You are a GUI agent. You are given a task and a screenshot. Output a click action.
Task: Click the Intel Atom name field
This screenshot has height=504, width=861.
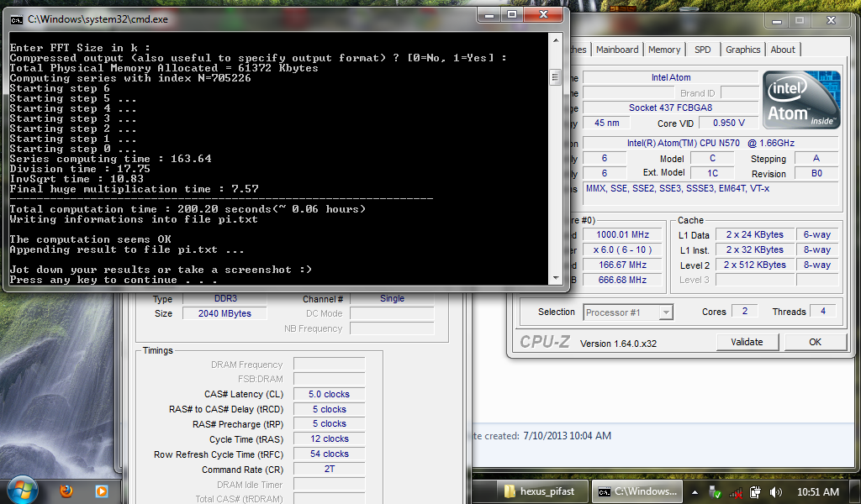click(x=670, y=77)
